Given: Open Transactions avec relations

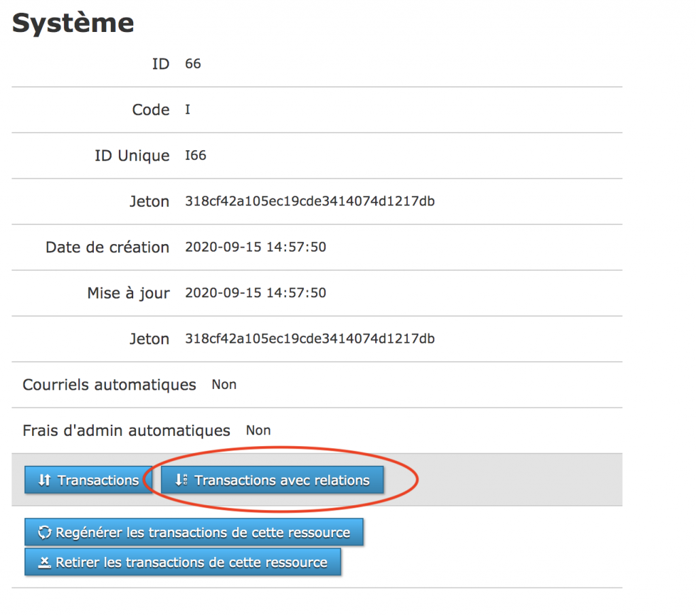Looking at the screenshot, I should pos(281,480).
